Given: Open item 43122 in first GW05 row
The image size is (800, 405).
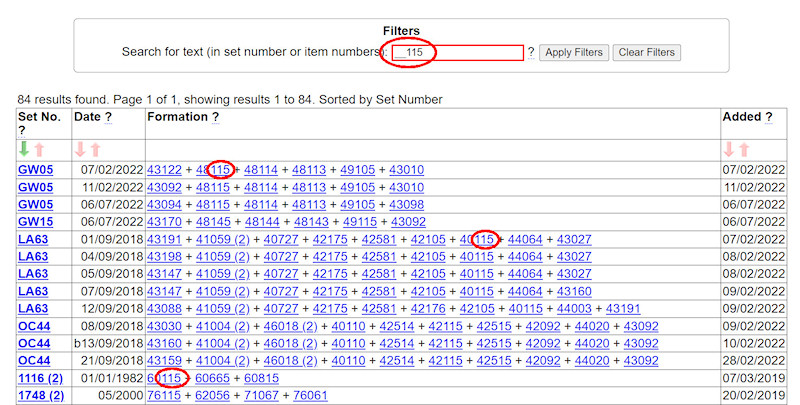Looking at the screenshot, I should point(164,169).
